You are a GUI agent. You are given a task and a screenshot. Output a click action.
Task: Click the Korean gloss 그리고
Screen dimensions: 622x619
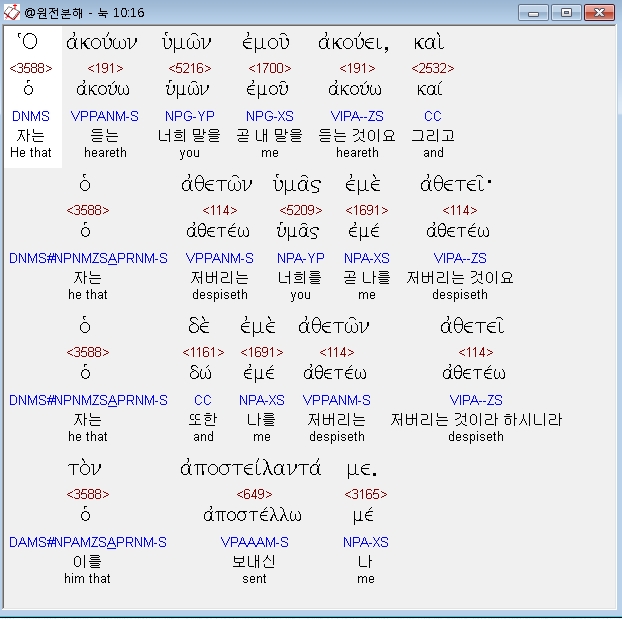coord(433,136)
